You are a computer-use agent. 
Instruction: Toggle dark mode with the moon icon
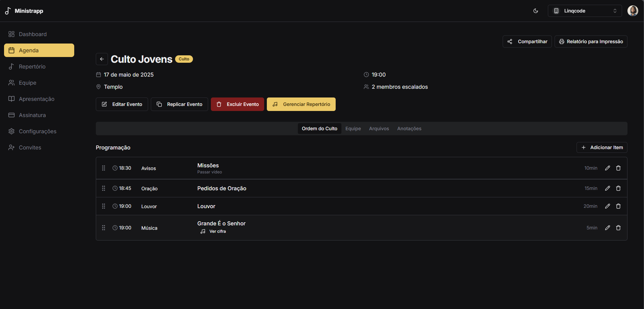click(535, 11)
